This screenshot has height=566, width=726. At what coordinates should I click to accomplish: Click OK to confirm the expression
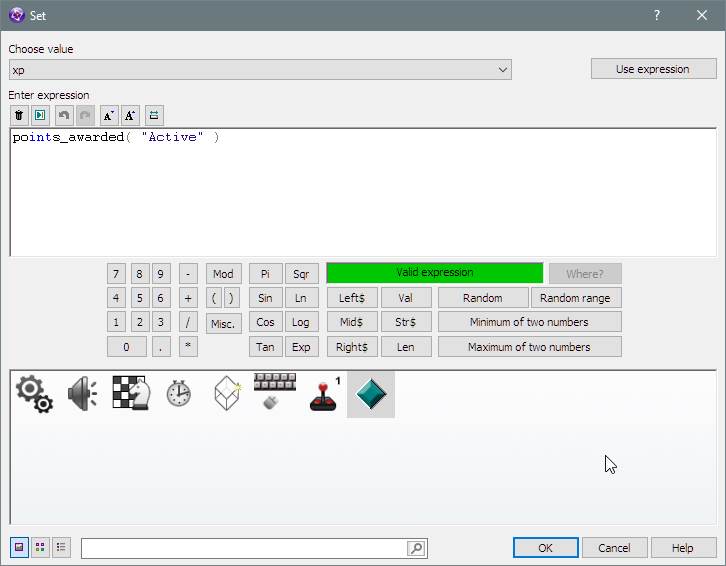[545, 548]
